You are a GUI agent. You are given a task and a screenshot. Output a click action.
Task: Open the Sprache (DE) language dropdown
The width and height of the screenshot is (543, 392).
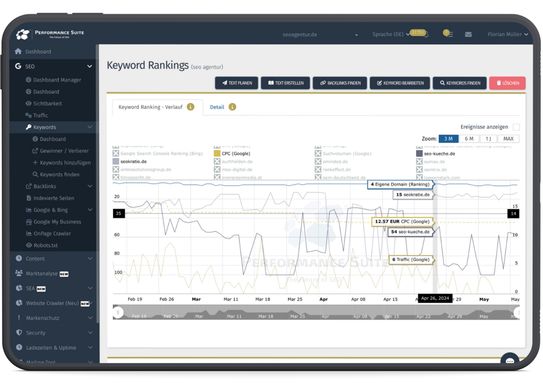coord(391,34)
